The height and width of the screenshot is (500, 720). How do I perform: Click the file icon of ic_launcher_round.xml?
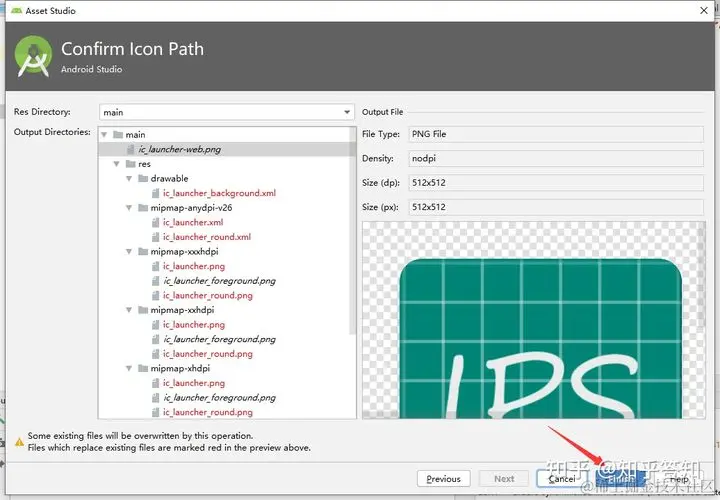(x=156, y=237)
